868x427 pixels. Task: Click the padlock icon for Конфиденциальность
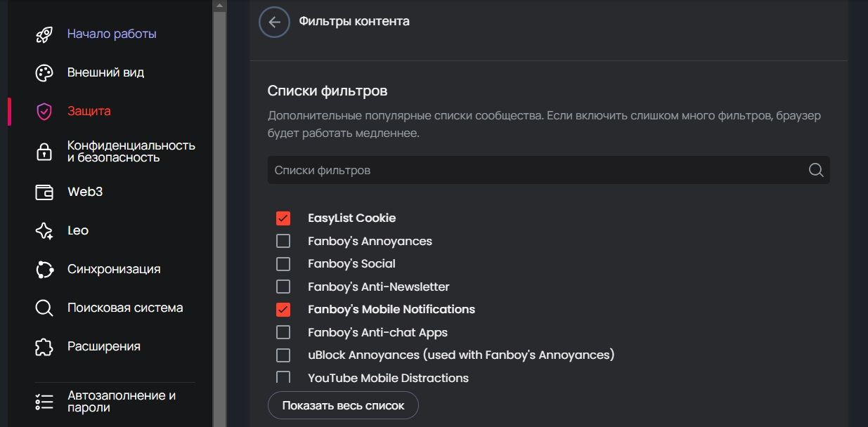point(44,151)
